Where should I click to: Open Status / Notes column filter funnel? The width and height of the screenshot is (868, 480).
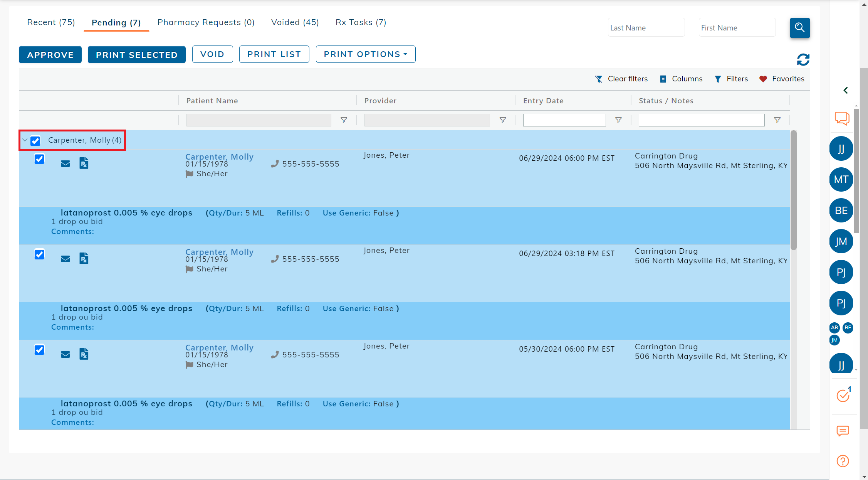pyautogui.click(x=777, y=120)
